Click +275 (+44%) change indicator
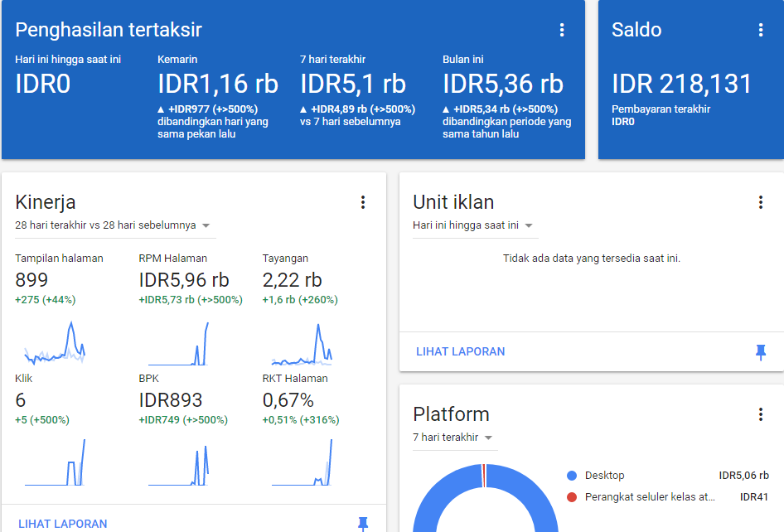This screenshot has height=532, width=784. 45,299
